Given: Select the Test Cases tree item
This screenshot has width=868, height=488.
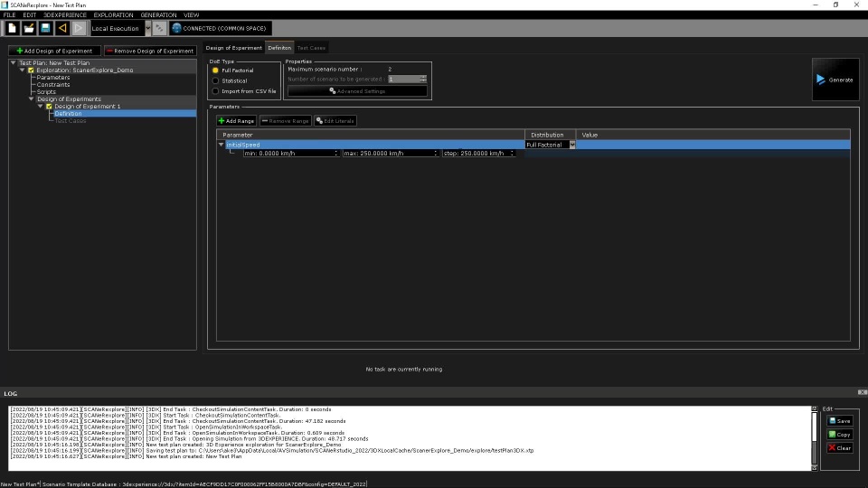Looking at the screenshot, I should (71, 120).
